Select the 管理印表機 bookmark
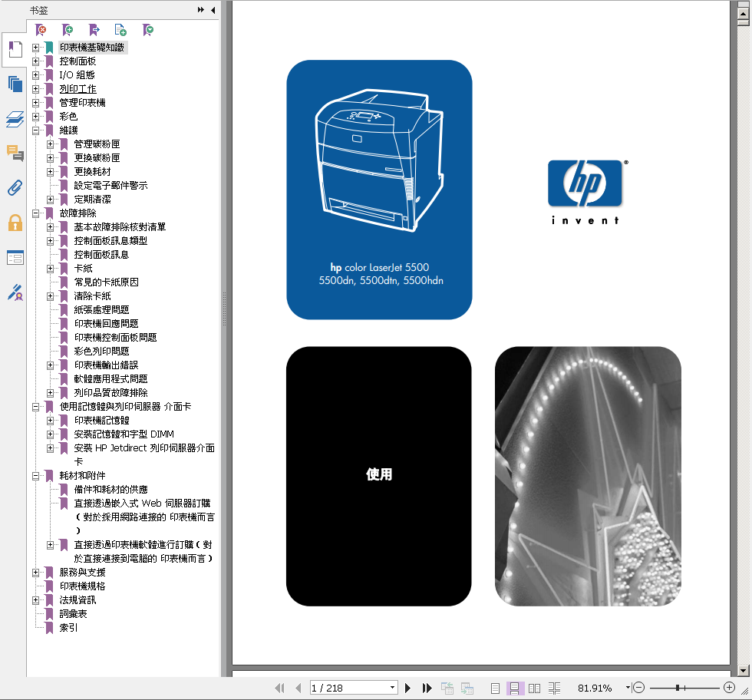The image size is (752, 700). click(x=83, y=103)
